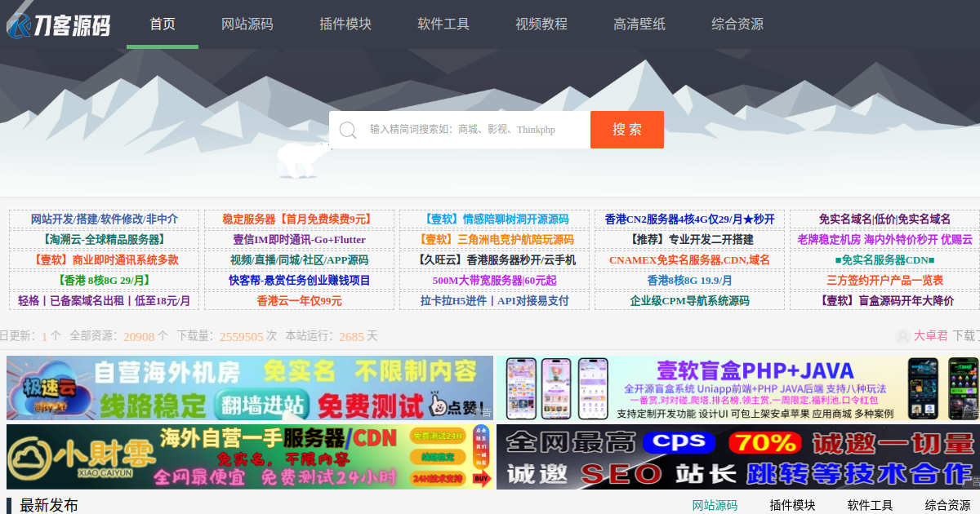Open link ■免实名服务器CDN■

pos(884,260)
